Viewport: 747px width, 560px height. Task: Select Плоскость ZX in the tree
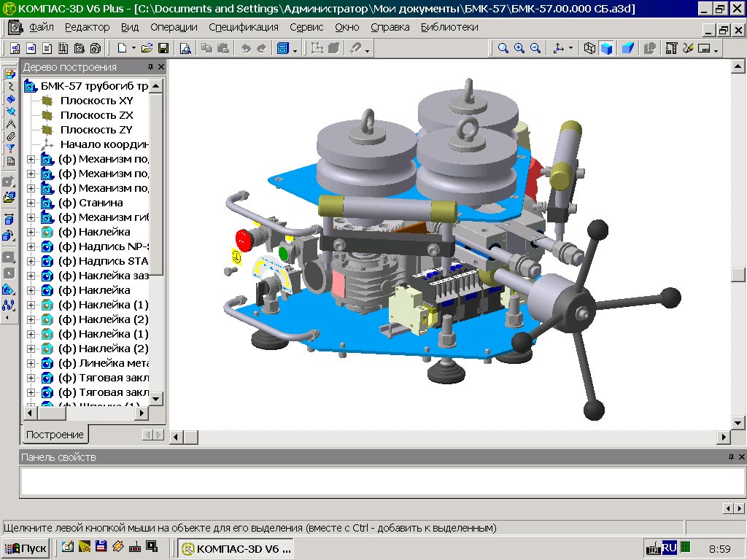(x=96, y=115)
